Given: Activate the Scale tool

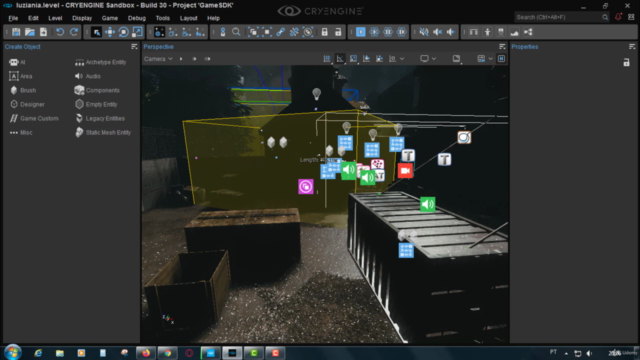Looking at the screenshot, I should pyautogui.click(x=137, y=32).
